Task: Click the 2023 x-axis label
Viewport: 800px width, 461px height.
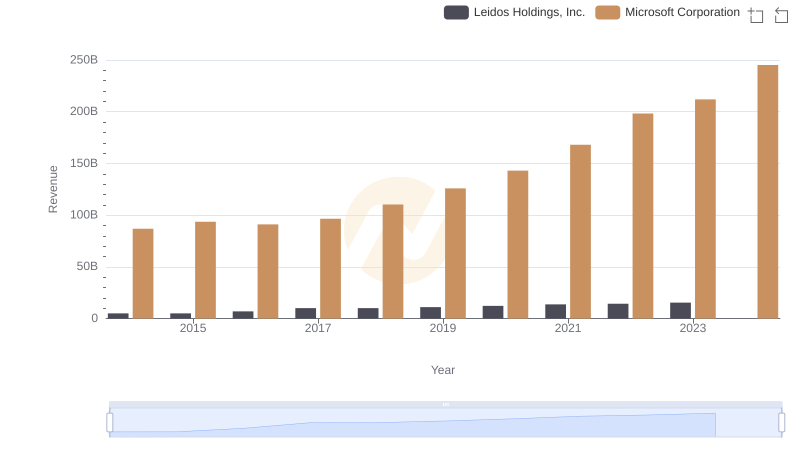Action: pos(693,328)
